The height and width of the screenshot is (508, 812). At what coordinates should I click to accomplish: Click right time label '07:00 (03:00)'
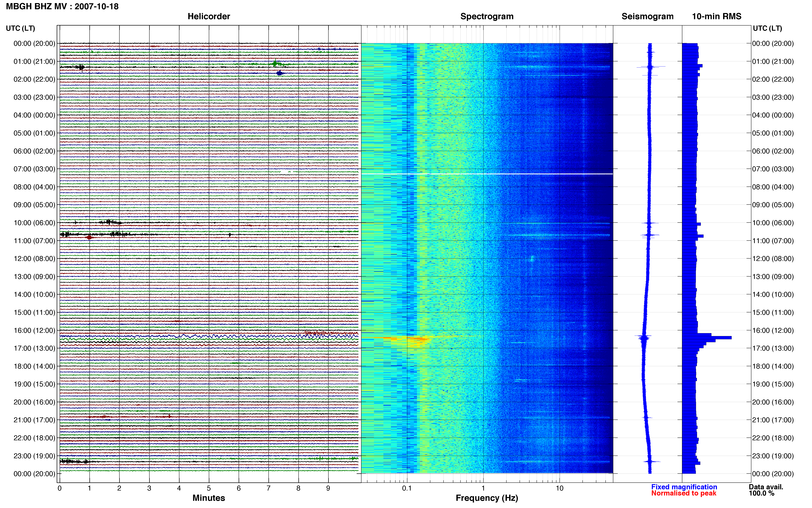point(773,169)
